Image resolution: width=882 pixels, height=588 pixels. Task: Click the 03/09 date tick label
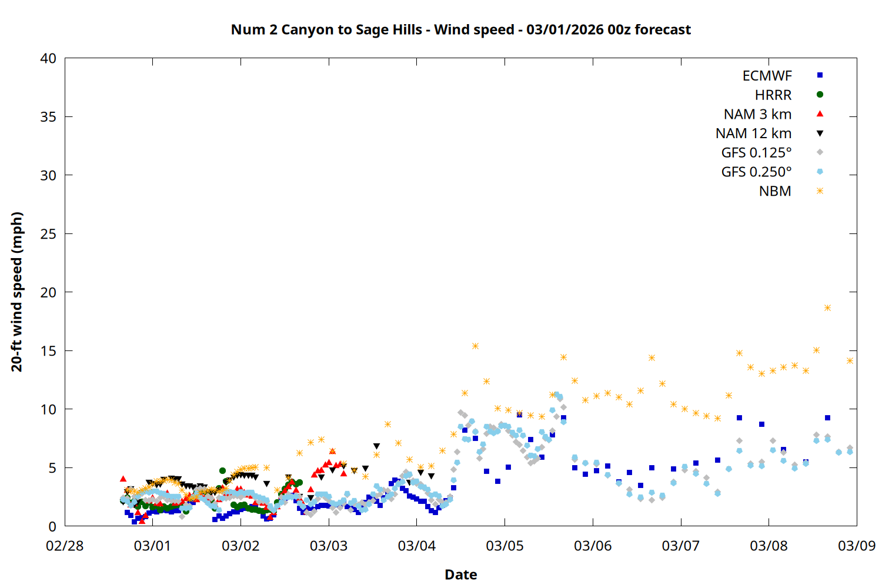pyautogui.click(x=856, y=546)
